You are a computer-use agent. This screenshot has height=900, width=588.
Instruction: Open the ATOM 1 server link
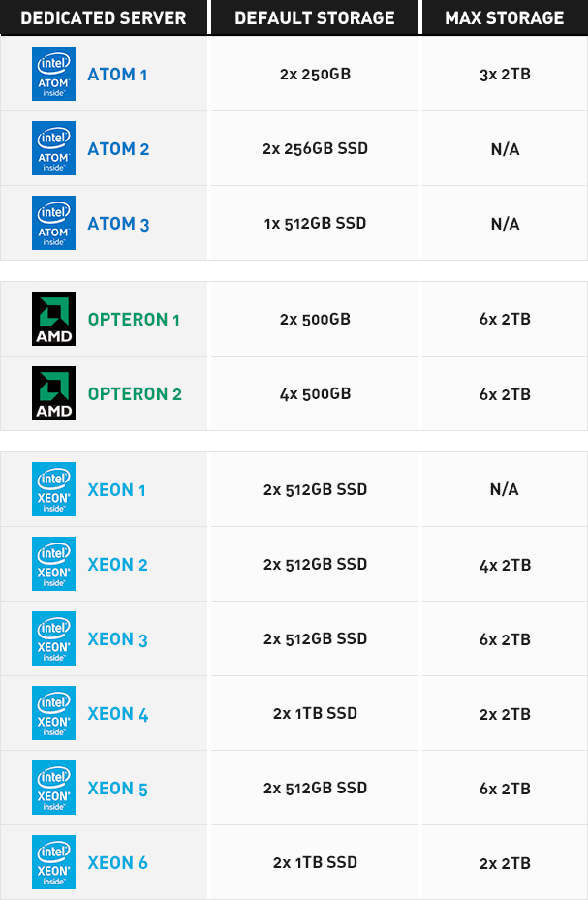[x=117, y=75]
